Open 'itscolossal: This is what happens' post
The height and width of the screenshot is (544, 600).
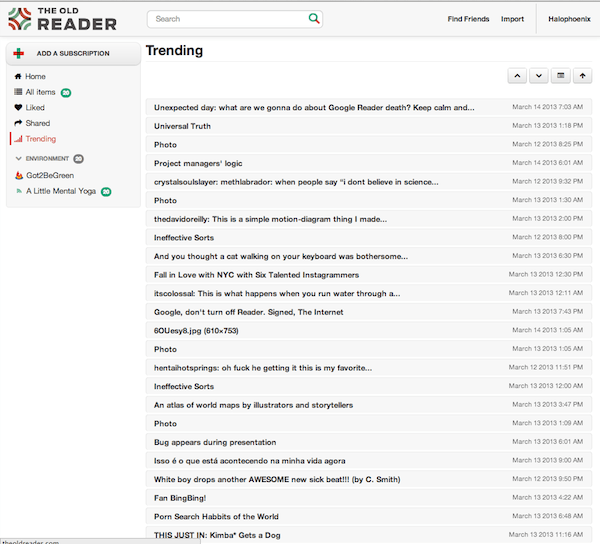click(368, 293)
